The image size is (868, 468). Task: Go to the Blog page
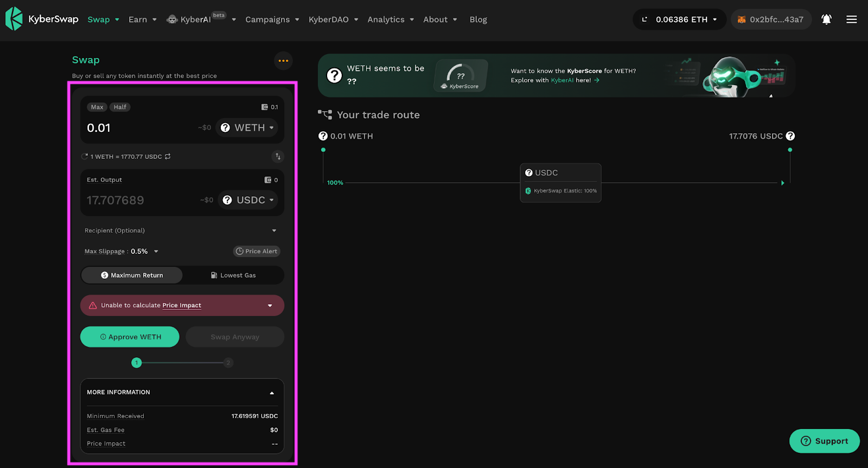478,20
